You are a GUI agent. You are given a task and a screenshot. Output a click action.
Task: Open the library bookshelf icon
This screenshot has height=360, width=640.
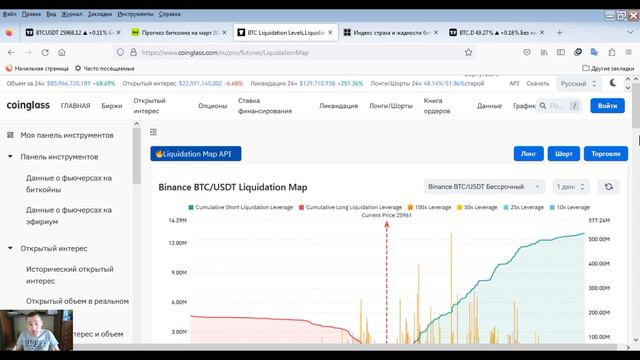point(544,52)
